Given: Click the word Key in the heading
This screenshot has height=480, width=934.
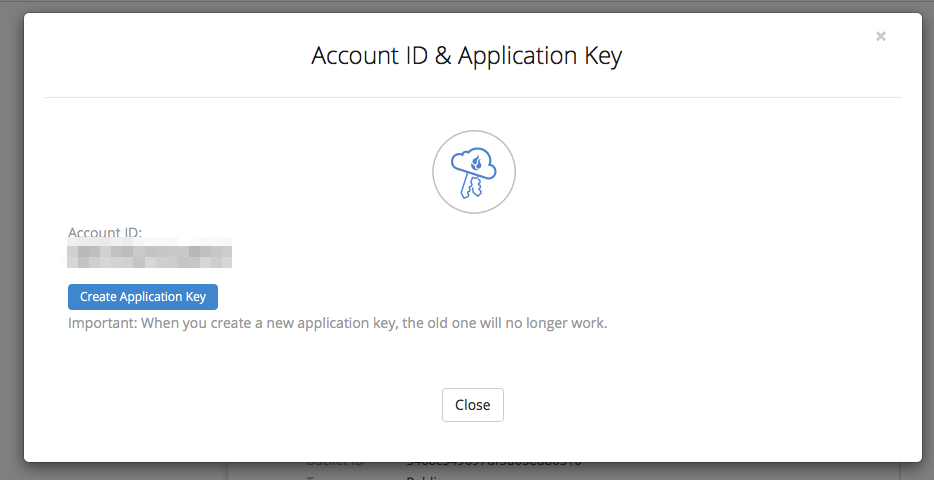Looking at the screenshot, I should point(603,56).
